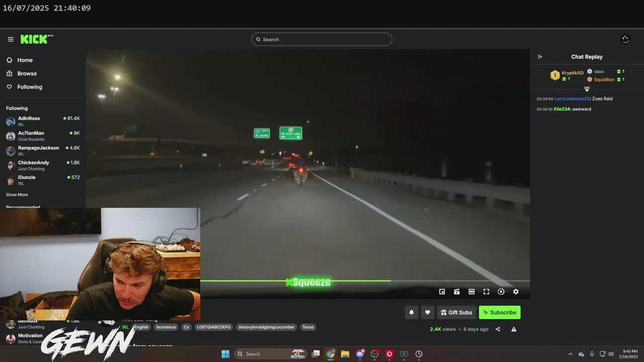Viewport: 644px width, 362px height.
Task: Open OBS Studio from taskbar
Action: click(374, 354)
